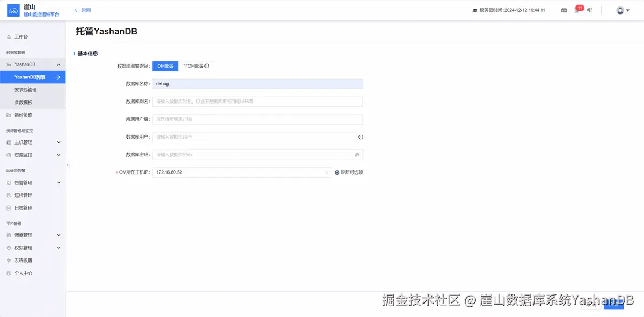
Task: Open the 所属用户组 select box
Action: [x=258, y=119]
